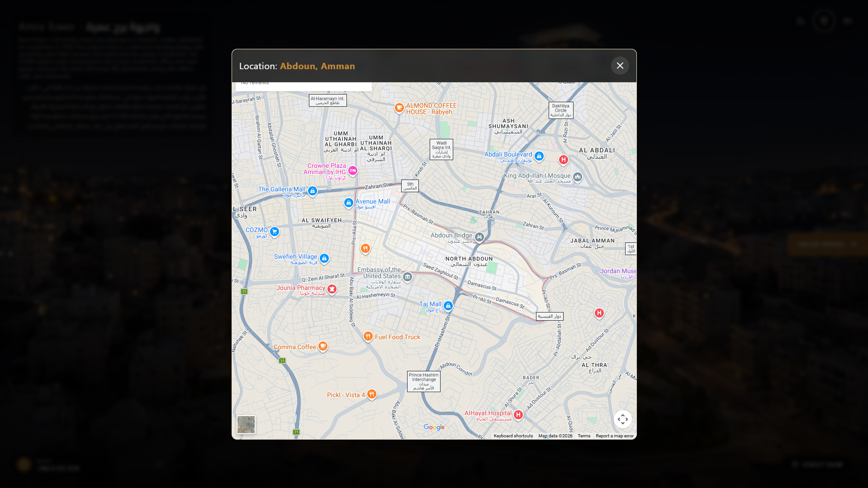
Task: Open Embassy of the United States marker
Action: click(x=408, y=277)
